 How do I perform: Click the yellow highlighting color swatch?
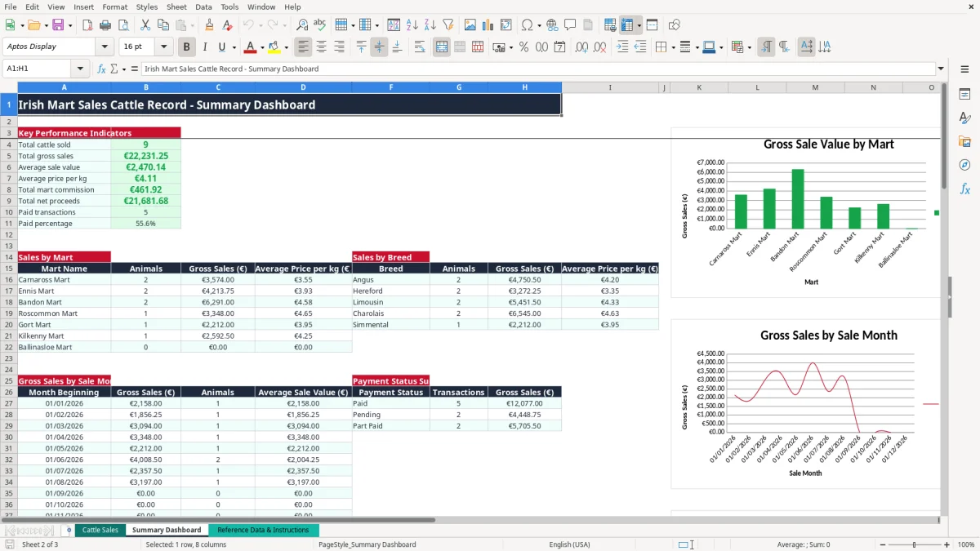[x=274, y=47]
